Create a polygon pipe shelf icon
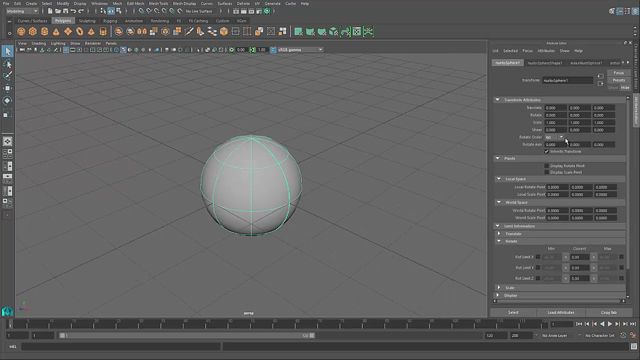The width and height of the screenshot is (640, 360). pyautogui.click(x=103, y=31)
